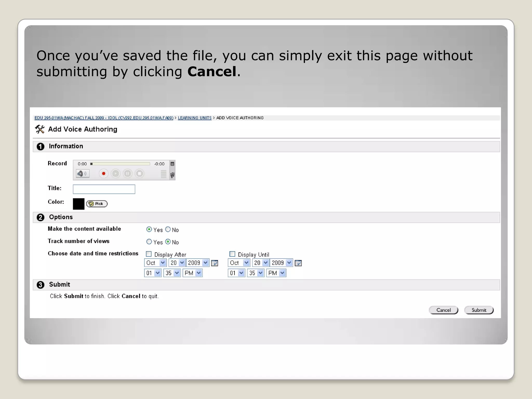Select No for Make the content available
The height and width of the screenshot is (399, 532).
(168, 229)
